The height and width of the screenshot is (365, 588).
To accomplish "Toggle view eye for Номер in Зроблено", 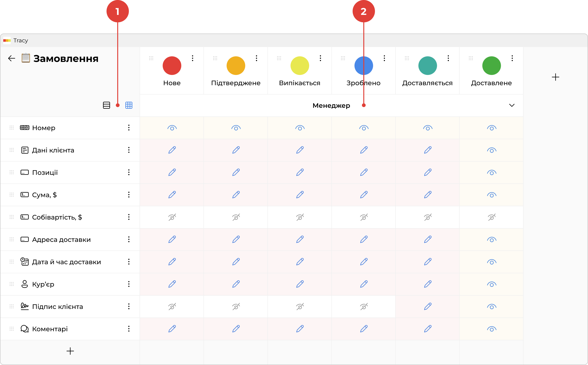I will (x=364, y=128).
